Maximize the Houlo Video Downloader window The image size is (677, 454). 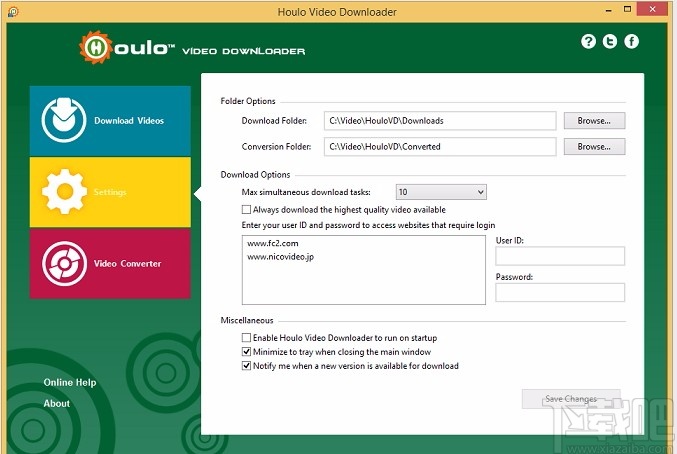(x=627, y=9)
